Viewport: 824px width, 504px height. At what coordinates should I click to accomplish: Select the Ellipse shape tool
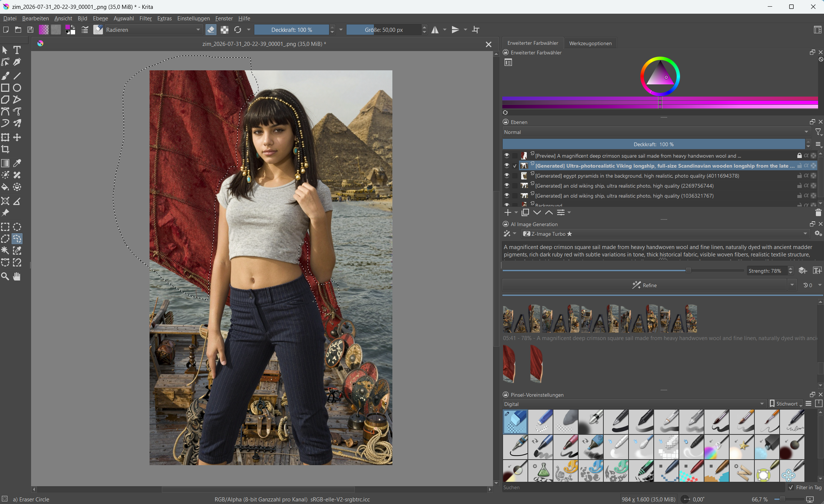point(17,88)
